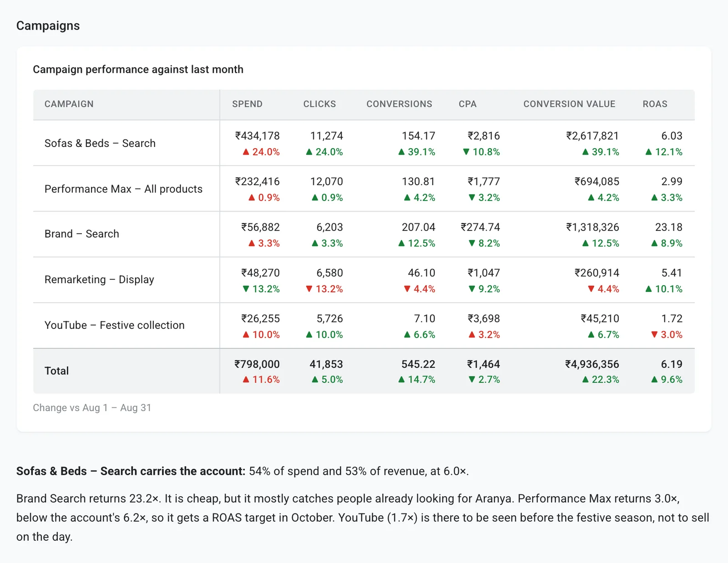Click the 207.04 conversions value
This screenshot has width=728, height=563.
click(418, 227)
